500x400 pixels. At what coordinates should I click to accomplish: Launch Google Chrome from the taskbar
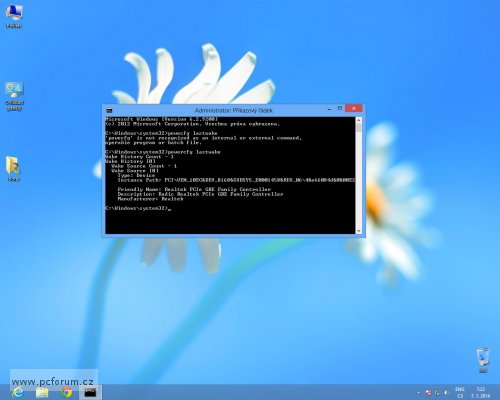66,392
